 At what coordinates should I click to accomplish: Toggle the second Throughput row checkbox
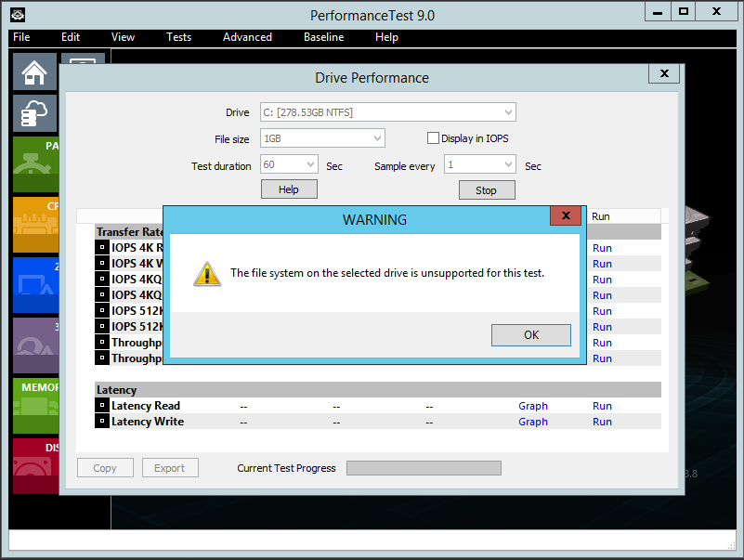pyautogui.click(x=102, y=358)
